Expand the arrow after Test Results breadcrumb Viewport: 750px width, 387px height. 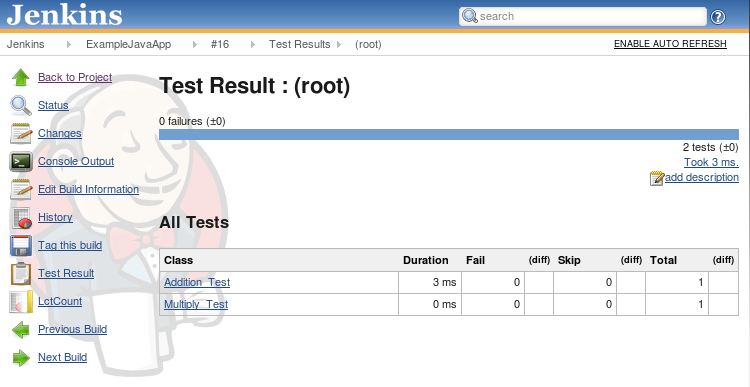[339, 44]
